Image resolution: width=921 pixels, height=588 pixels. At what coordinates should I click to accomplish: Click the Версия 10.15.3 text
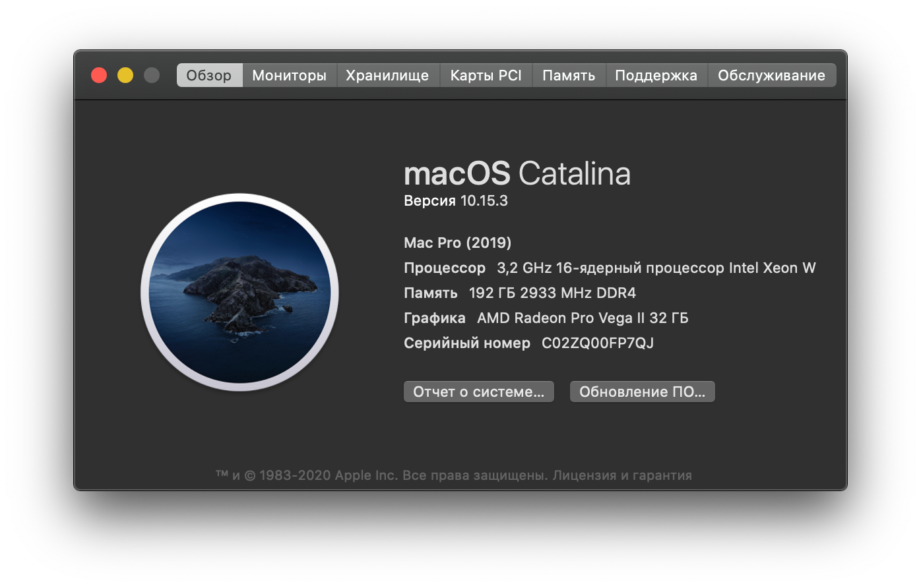(456, 201)
